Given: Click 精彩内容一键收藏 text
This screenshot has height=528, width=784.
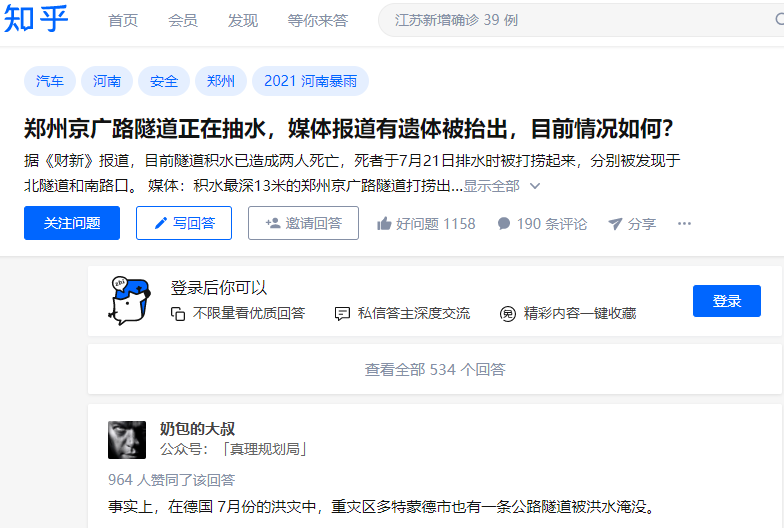Looking at the screenshot, I should click(x=580, y=314).
